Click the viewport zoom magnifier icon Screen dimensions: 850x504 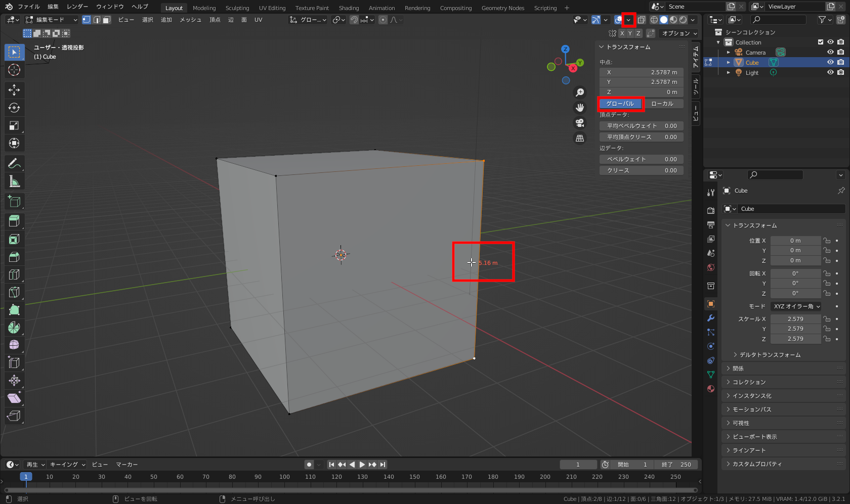[580, 93]
